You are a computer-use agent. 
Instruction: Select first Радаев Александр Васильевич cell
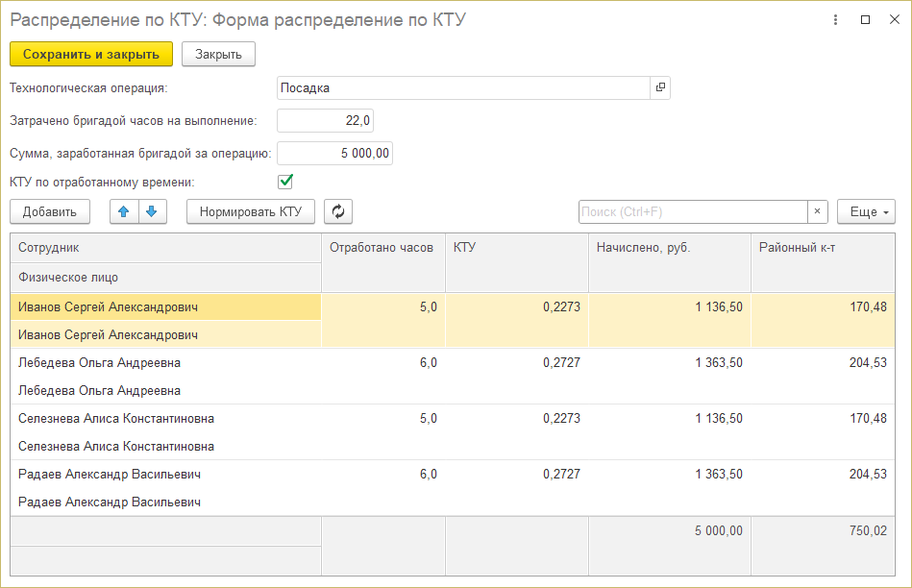(165, 474)
